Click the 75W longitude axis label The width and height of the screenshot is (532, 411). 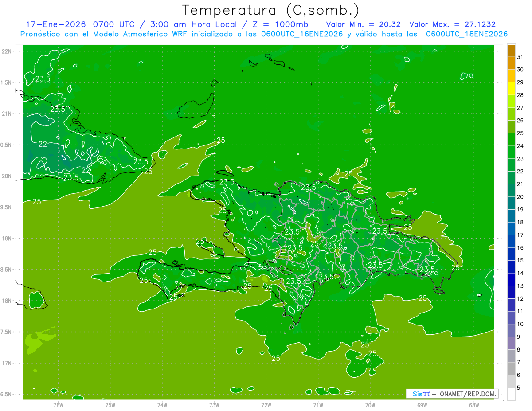(x=110, y=405)
